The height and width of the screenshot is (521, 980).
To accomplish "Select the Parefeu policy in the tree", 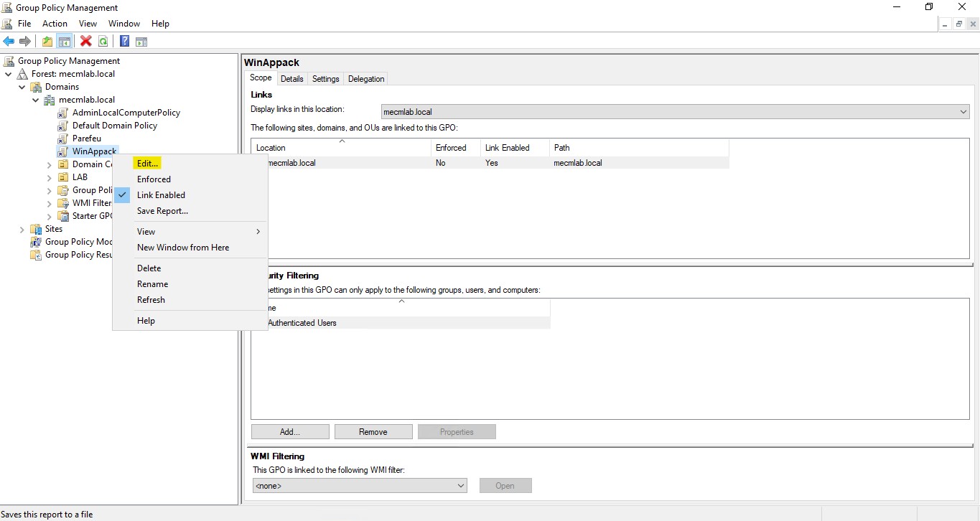I will 86,138.
